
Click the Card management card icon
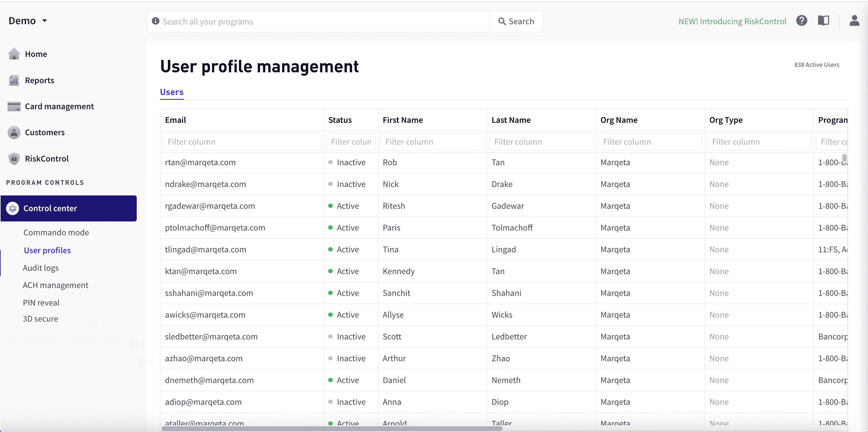(14, 106)
